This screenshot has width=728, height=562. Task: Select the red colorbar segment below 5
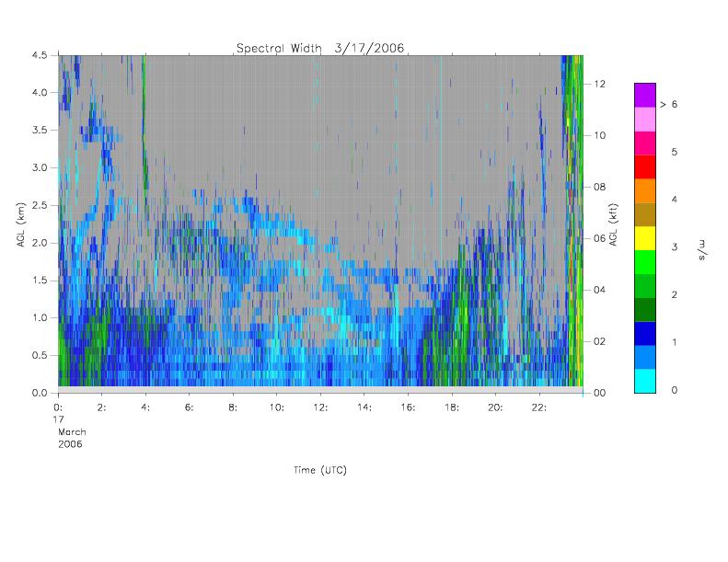(645, 166)
